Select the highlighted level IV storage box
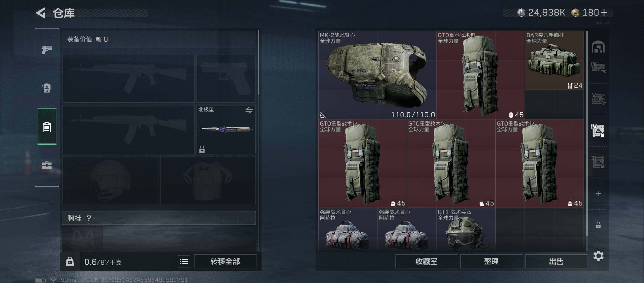Viewport: 644px width, 283px height. [x=598, y=130]
